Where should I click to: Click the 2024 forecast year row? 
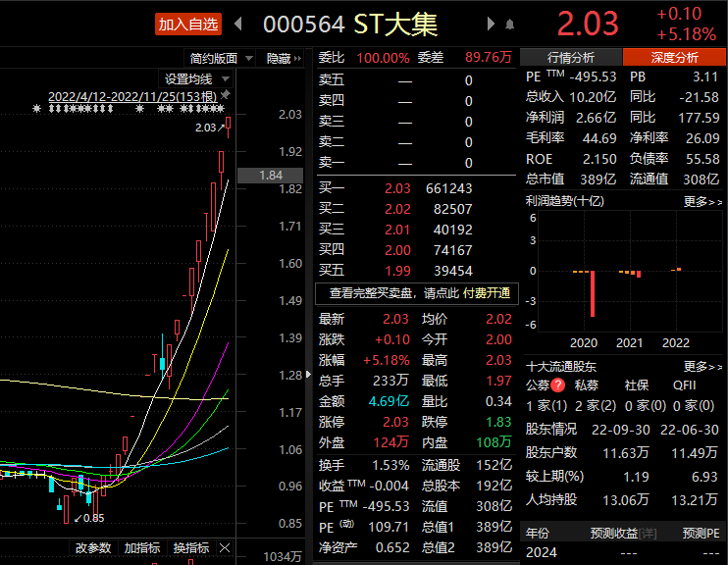point(622,552)
